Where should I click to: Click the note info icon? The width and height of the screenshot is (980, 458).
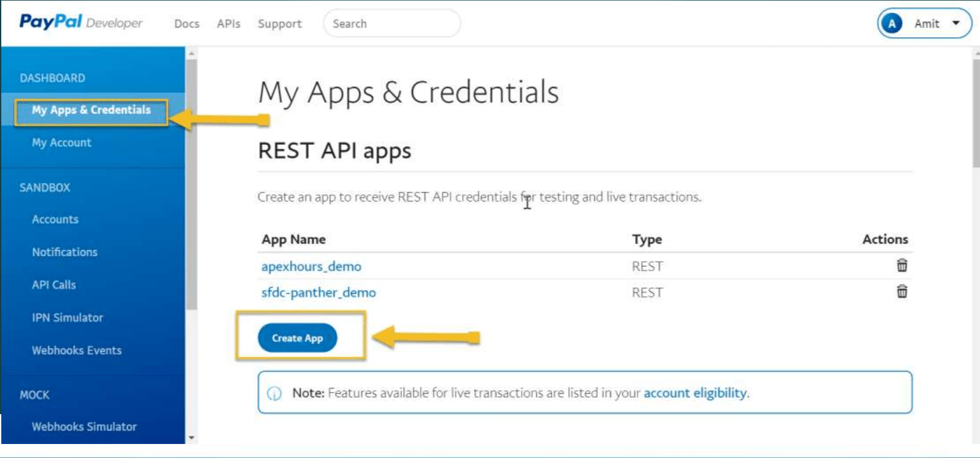click(x=274, y=393)
